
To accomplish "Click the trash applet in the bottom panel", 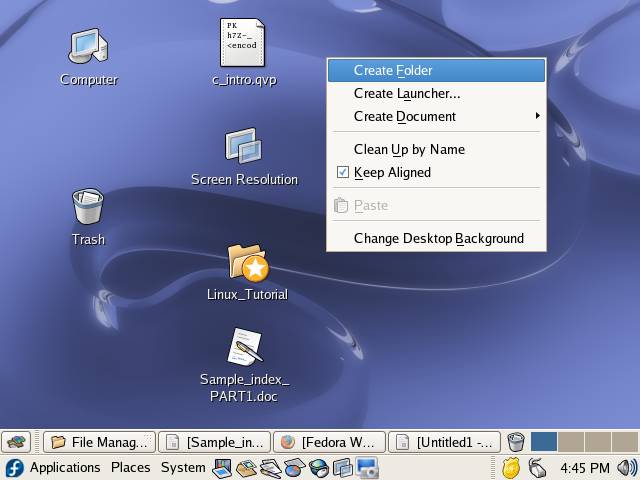I will point(516,441).
